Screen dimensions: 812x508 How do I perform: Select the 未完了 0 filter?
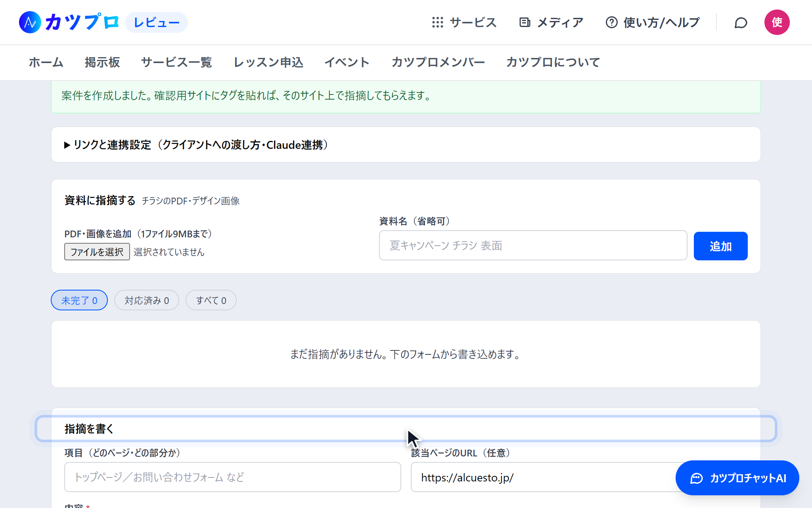[79, 300]
